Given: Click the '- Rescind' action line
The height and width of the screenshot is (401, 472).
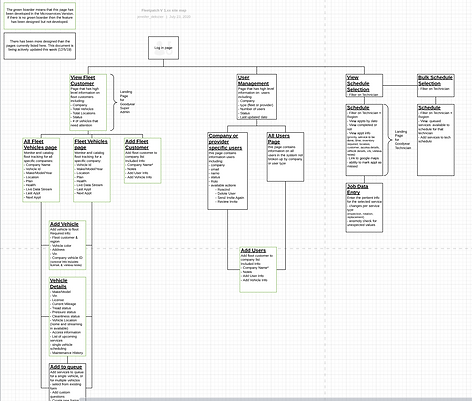Looking at the screenshot, I should (x=223, y=189).
